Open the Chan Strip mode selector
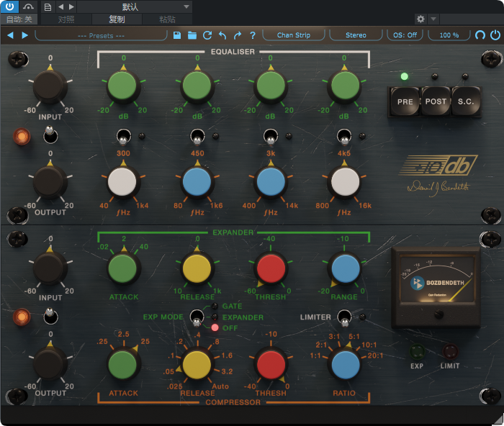This screenshot has width=504, height=426. click(x=294, y=35)
